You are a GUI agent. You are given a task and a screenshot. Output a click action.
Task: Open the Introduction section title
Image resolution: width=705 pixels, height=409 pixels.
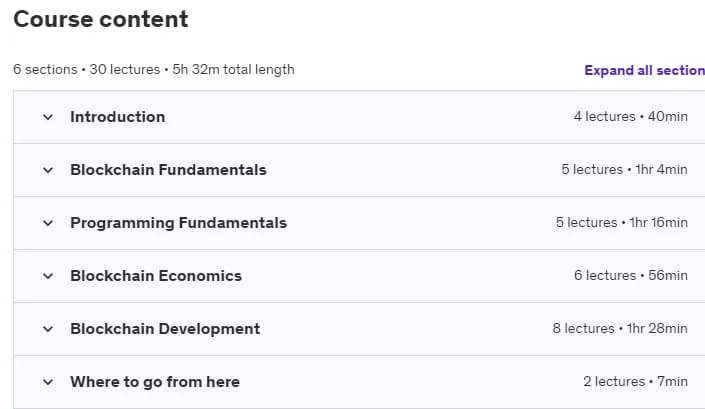pos(117,117)
